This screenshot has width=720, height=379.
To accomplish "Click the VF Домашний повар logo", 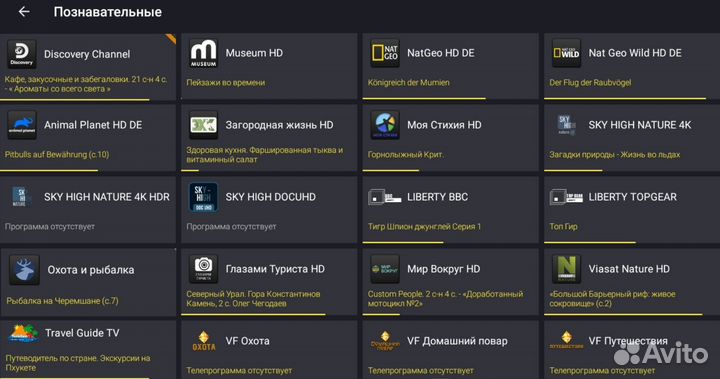I will (x=385, y=341).
